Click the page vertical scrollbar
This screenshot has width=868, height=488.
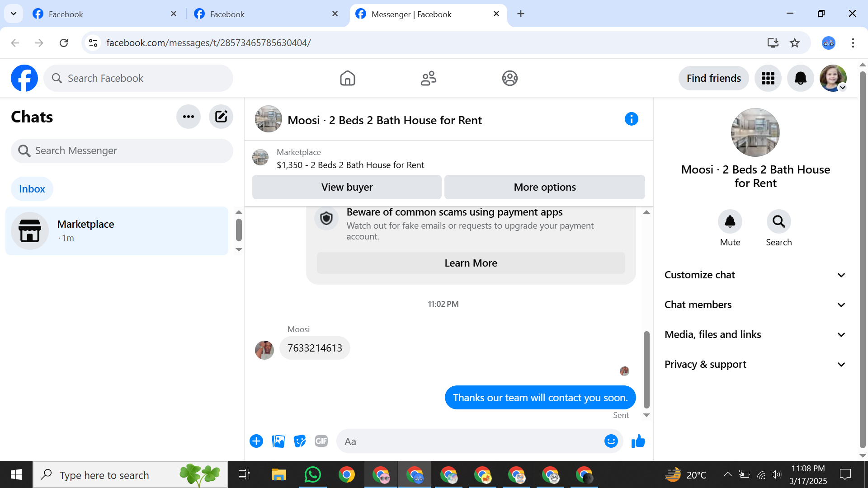[x=863, y=259]
